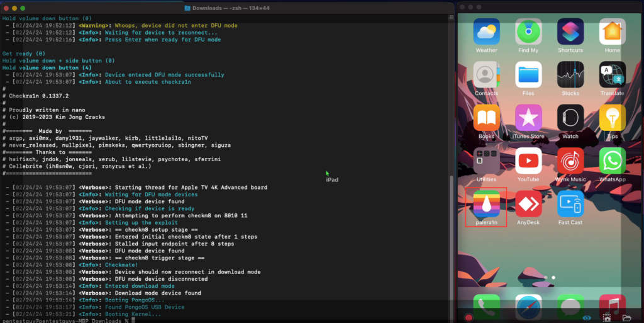Image resolution: width=644 pixels, height=323 pixels.
Task: Launch the YouTube app
Action: tap(528, 161)
